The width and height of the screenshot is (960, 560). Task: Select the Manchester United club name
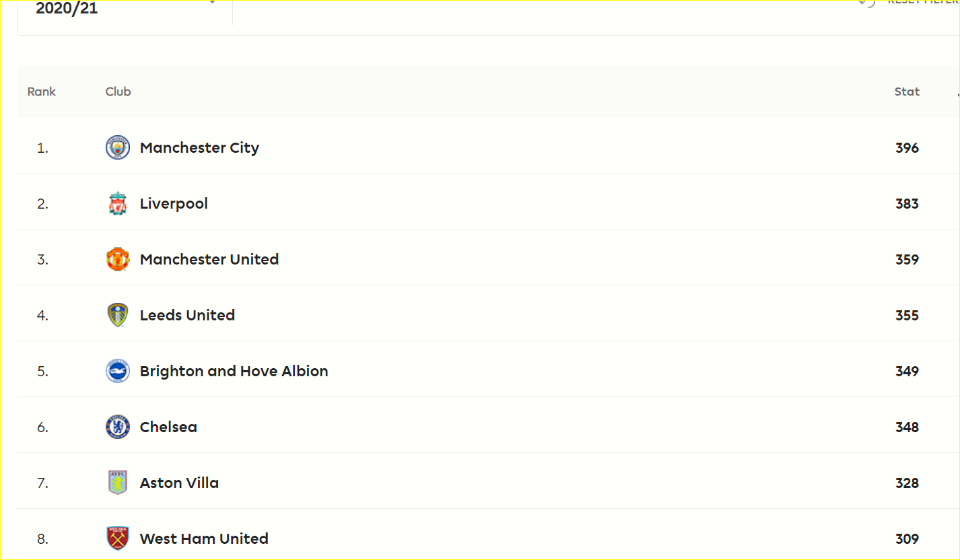(209, 259)
